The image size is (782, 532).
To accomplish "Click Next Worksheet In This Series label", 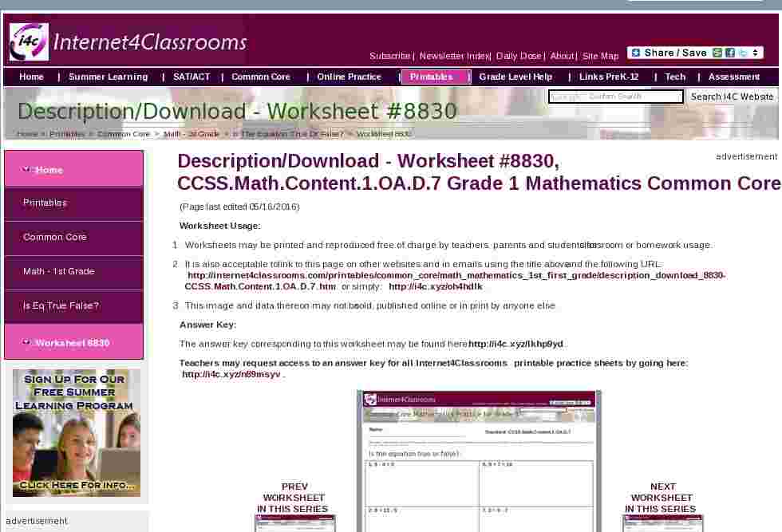I will 662,498.
